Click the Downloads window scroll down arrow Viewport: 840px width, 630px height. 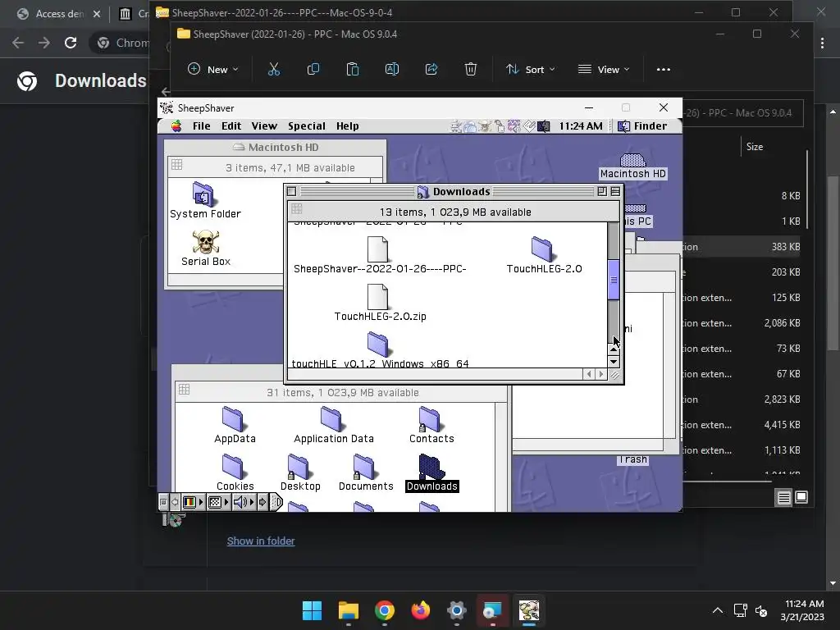[x=614, y=362]
